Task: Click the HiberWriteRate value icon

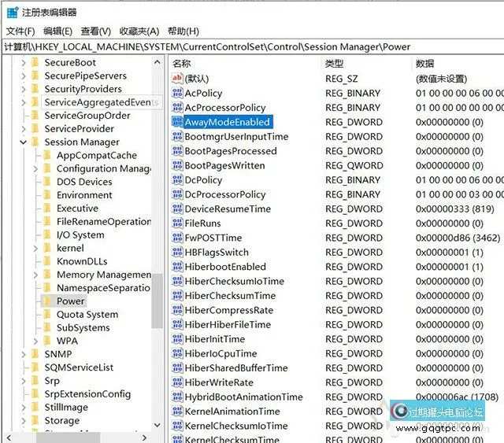Action: point(177,382)
